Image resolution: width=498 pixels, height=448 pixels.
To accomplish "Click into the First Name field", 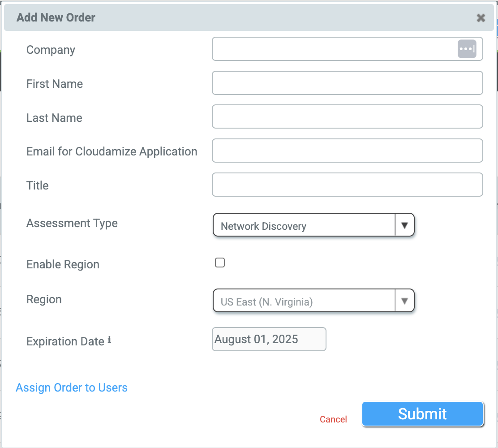I will click(x=347, y=83).
